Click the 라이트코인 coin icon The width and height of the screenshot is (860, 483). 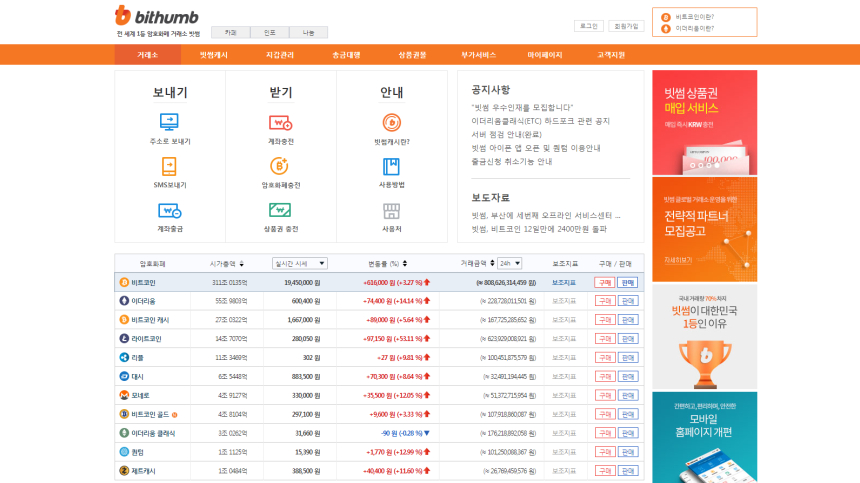coord(124,339)
